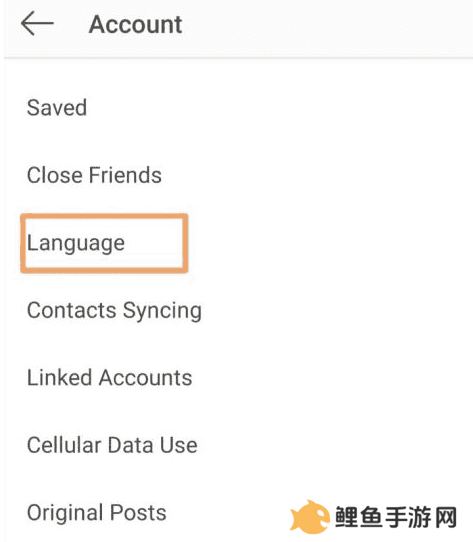Manage the Close Friends list entry
The height and width of the screenshot is (542, 473).
click(94, 175)
